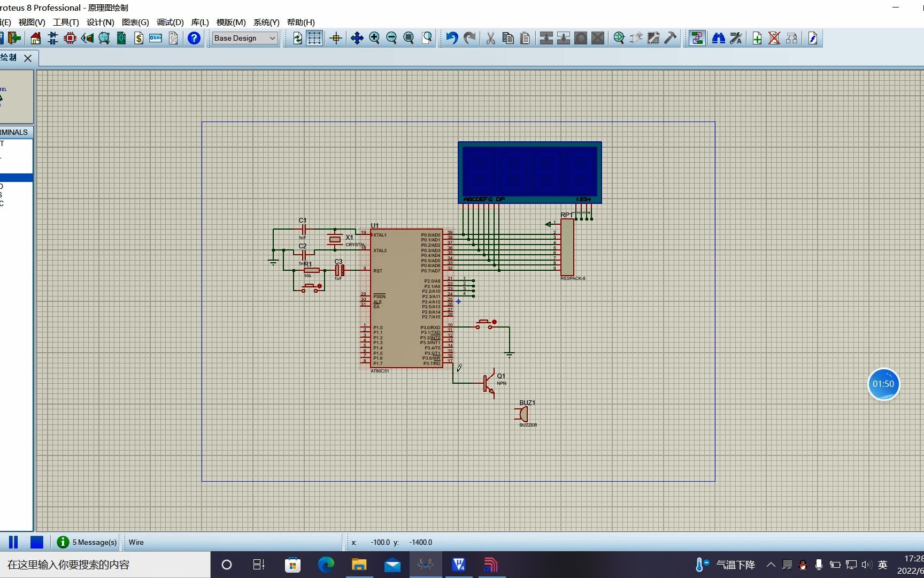
Task: Open the 系统(Y) menu
Action: click(266, 22)
